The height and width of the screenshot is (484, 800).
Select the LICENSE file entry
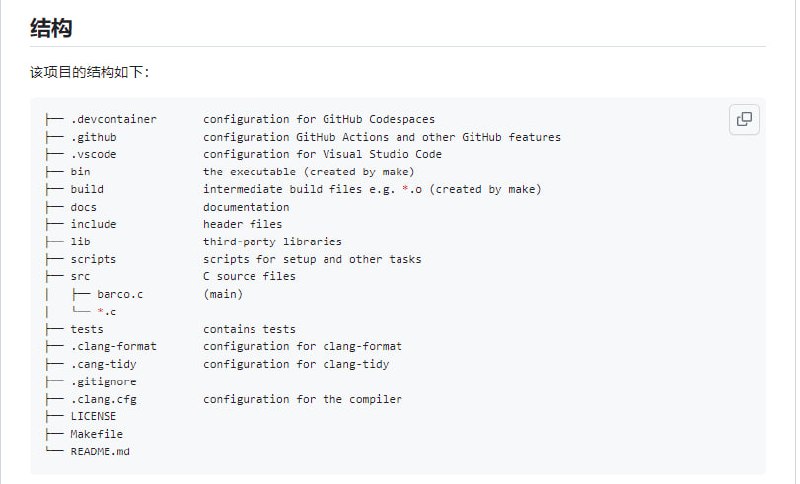(x=93, y=416)
